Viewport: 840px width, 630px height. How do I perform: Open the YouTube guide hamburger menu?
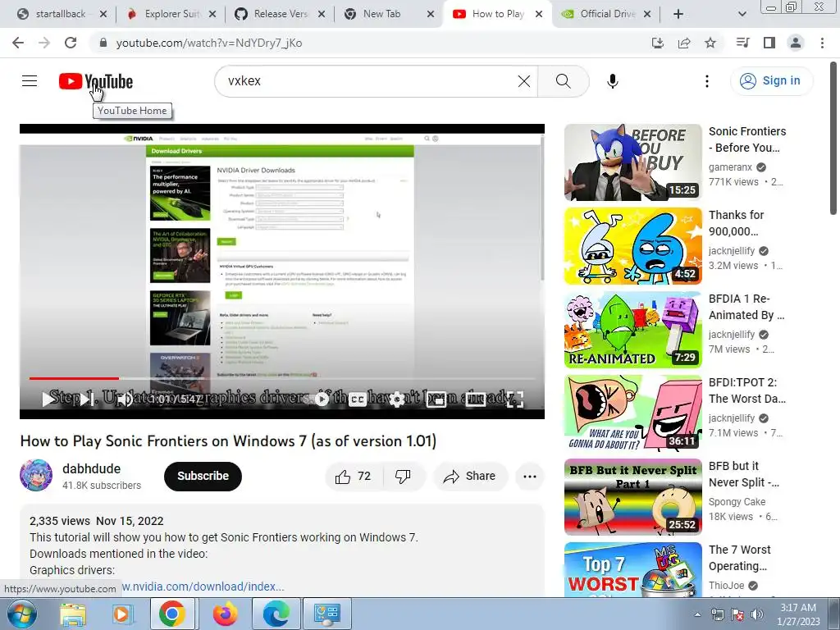tap(30, 81)
